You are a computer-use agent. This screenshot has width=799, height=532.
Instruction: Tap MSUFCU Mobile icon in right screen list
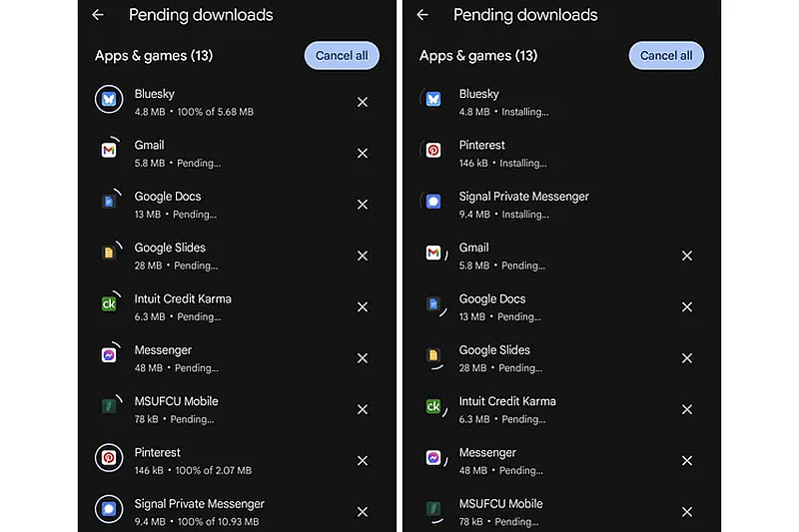(433, 509)
